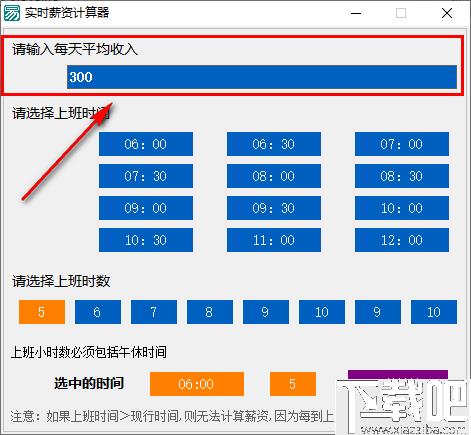Select 10:30 from the start times
This screenshot has height=435, width=471.
pyautogui.click(x=146, y=240)
